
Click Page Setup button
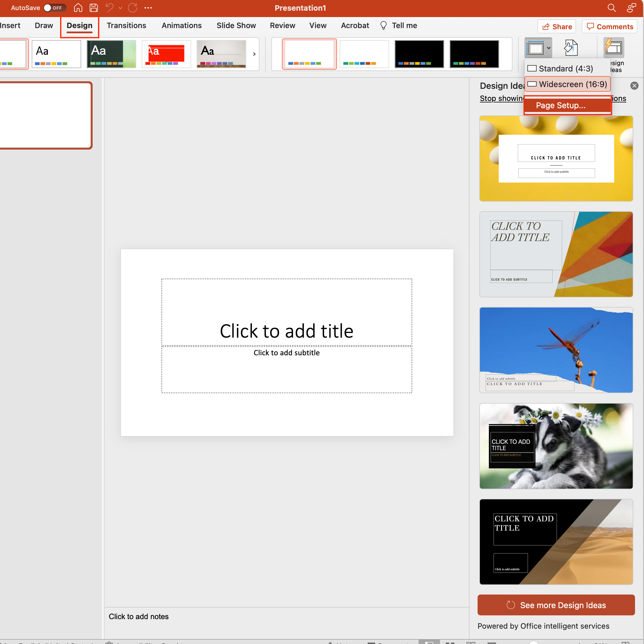tap(561, 104)
